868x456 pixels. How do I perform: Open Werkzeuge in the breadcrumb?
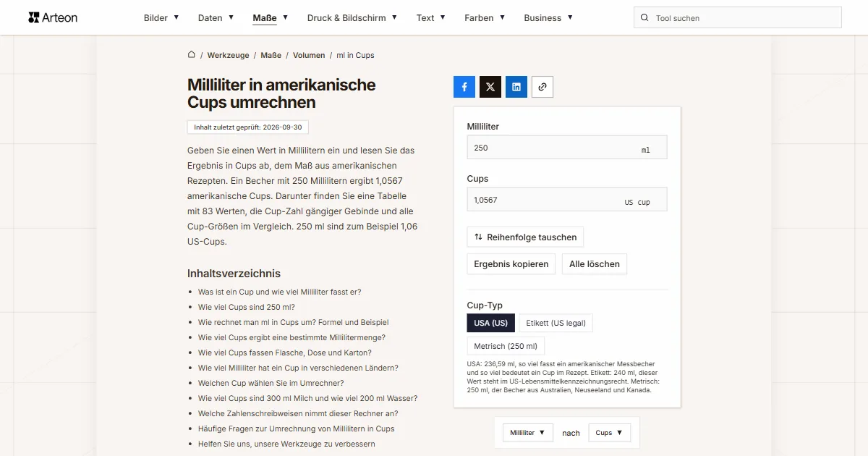[228, 55]
